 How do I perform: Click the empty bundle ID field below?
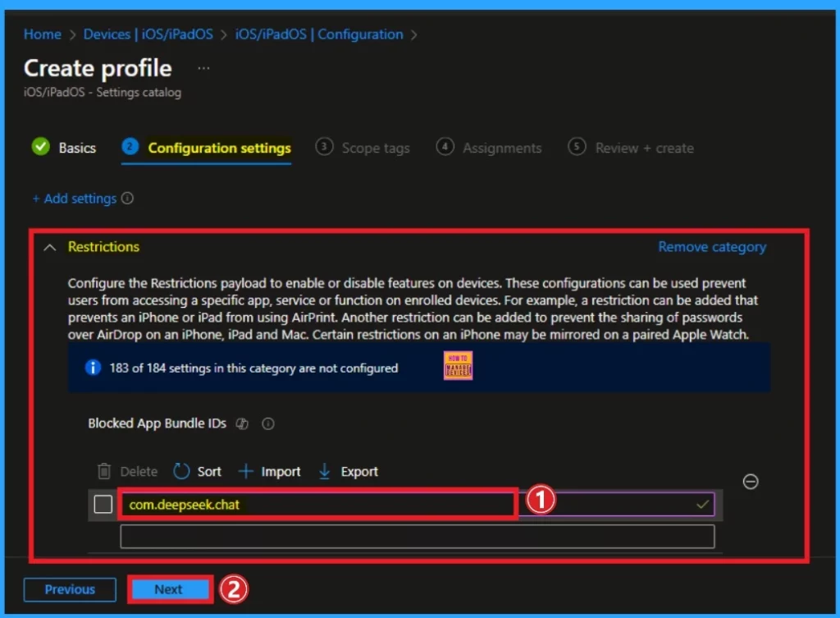click(418, 537)
